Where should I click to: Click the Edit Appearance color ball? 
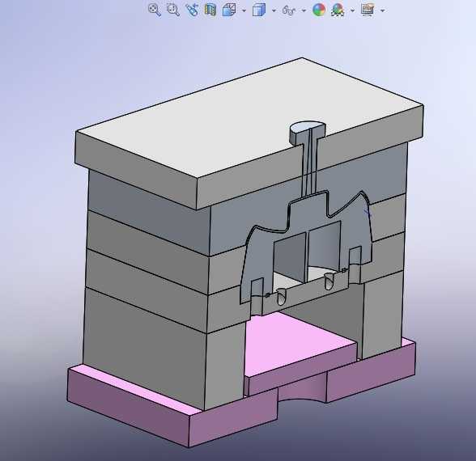point(319,10)
